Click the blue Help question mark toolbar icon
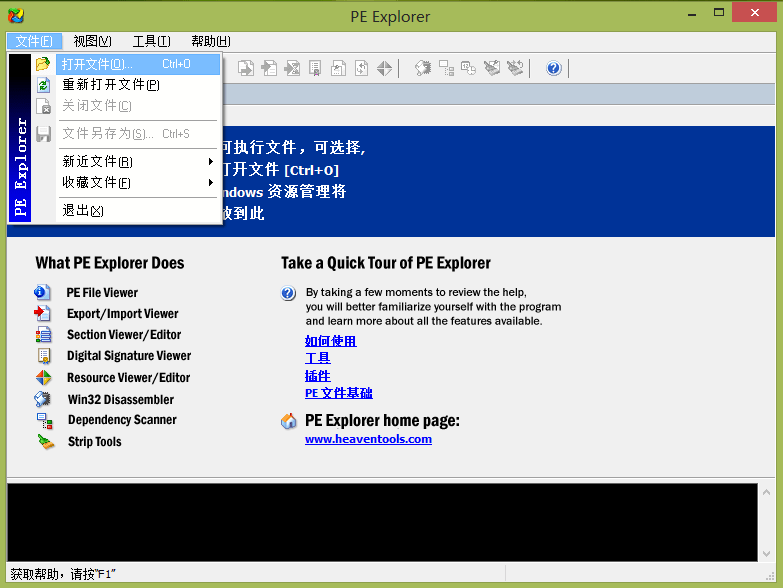 pos(553,68)
